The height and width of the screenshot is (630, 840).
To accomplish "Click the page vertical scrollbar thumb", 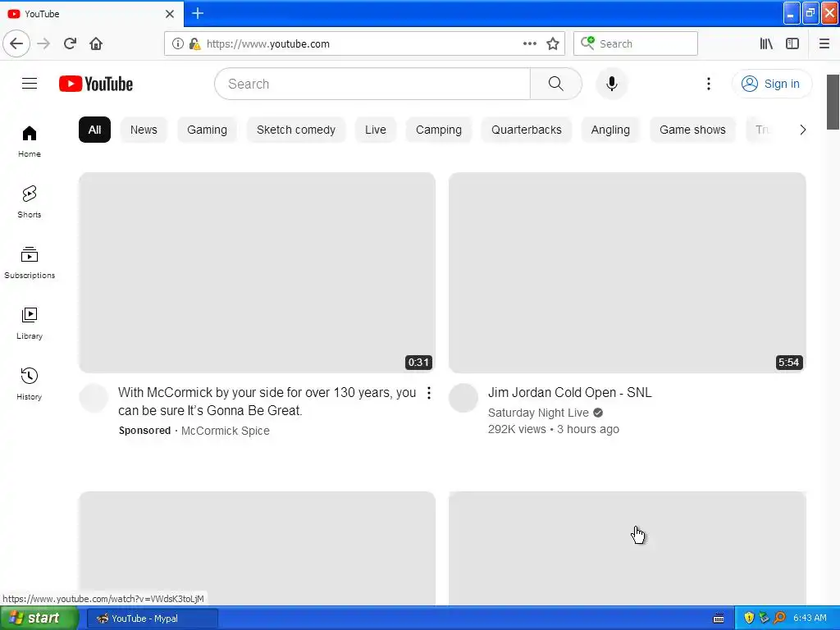I will [833, 102].
